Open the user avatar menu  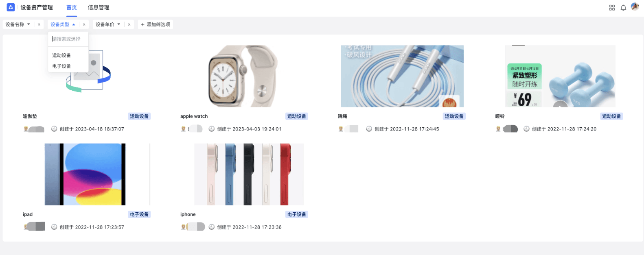(635, 7)
